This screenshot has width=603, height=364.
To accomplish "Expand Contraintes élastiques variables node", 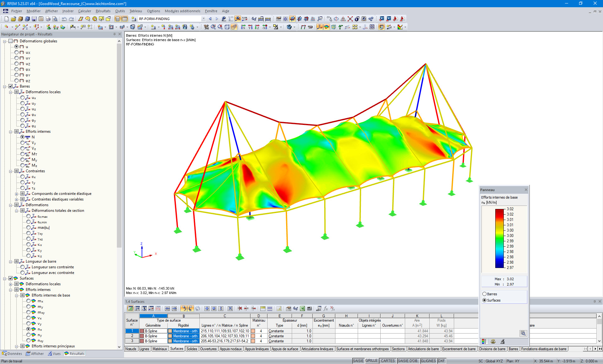I will (x=16, y=199).
